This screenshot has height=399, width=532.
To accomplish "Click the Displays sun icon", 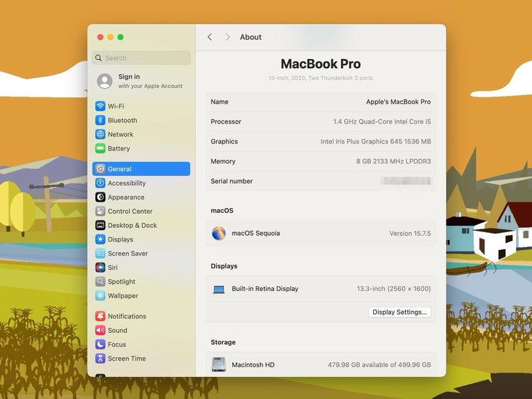I will 100,239.
